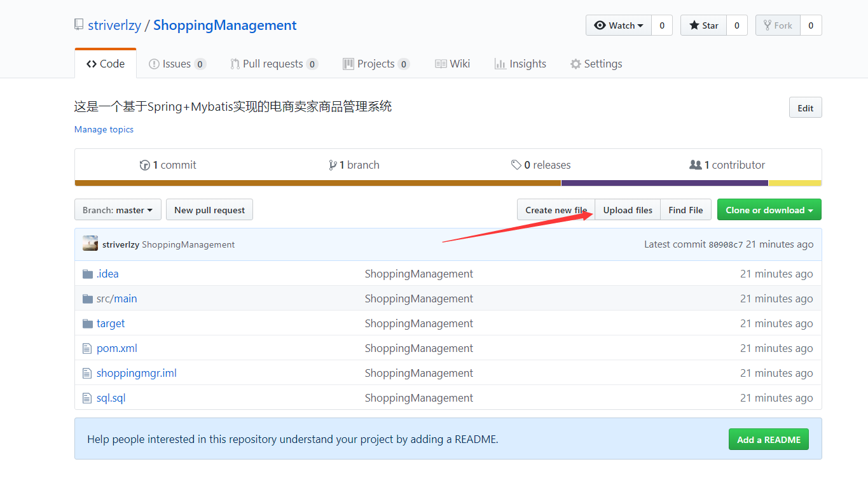View the Insights tab
This screenshot has height=485, width=868.
tap(520, 64)
